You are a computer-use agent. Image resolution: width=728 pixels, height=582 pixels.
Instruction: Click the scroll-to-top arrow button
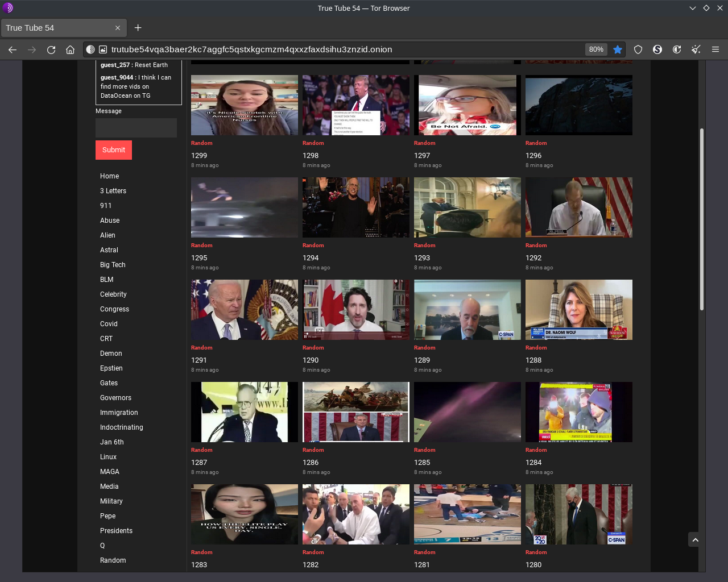pos(695,540)
